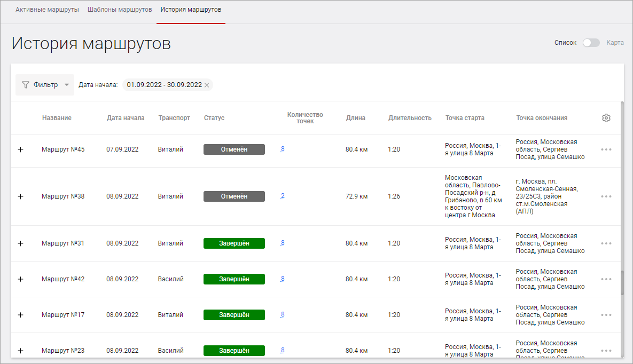
Task: Select the История маршрутов tab
Action: (191, 10)
